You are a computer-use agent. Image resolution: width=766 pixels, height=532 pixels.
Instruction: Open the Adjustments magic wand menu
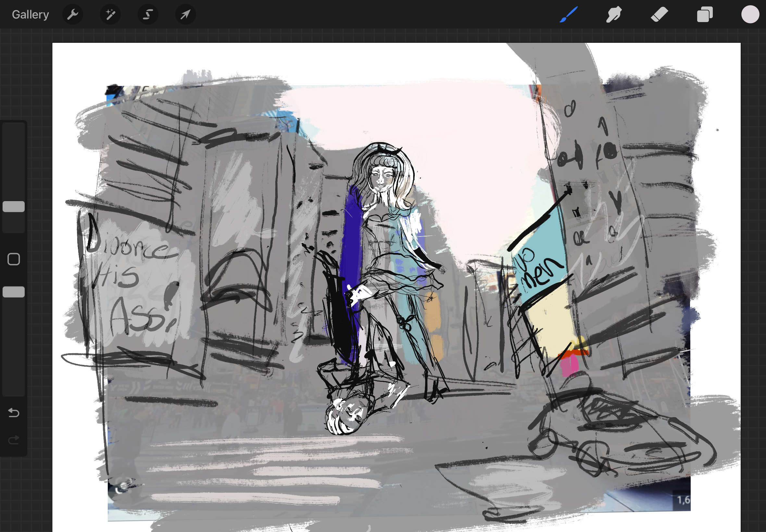pos(110,15)
